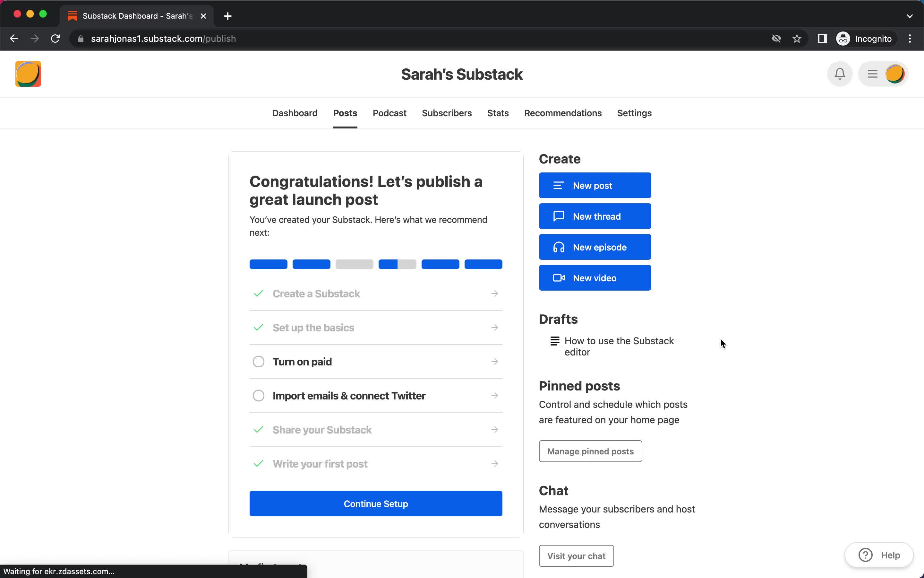Open draft How to use the Substack editor
The image size is (924, 578).
(619, 346)
